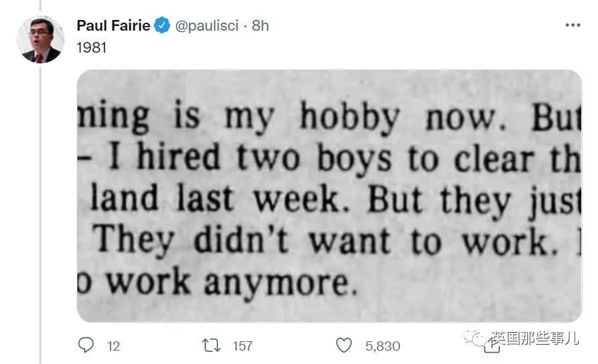This screenshot has width=598, height=364.
Task: Click the 12 replies count
Action: (113, 345)
